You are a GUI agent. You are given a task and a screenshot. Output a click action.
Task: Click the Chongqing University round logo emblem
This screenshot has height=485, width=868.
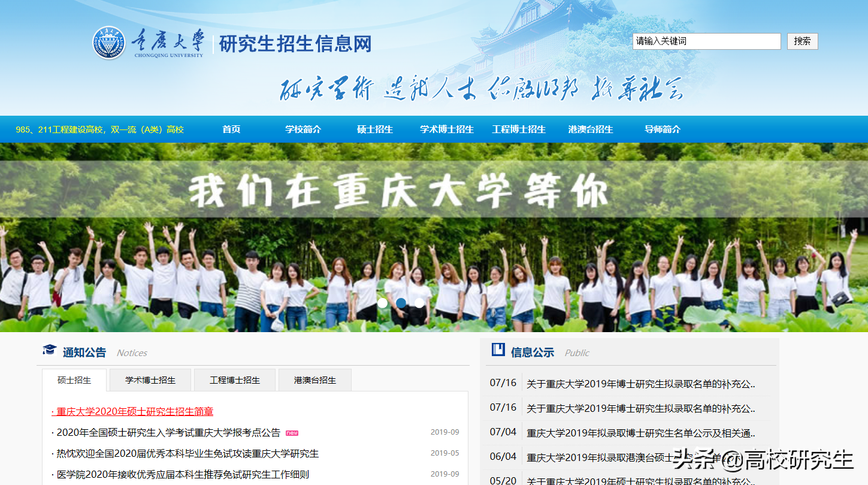(x=109, y=43)
